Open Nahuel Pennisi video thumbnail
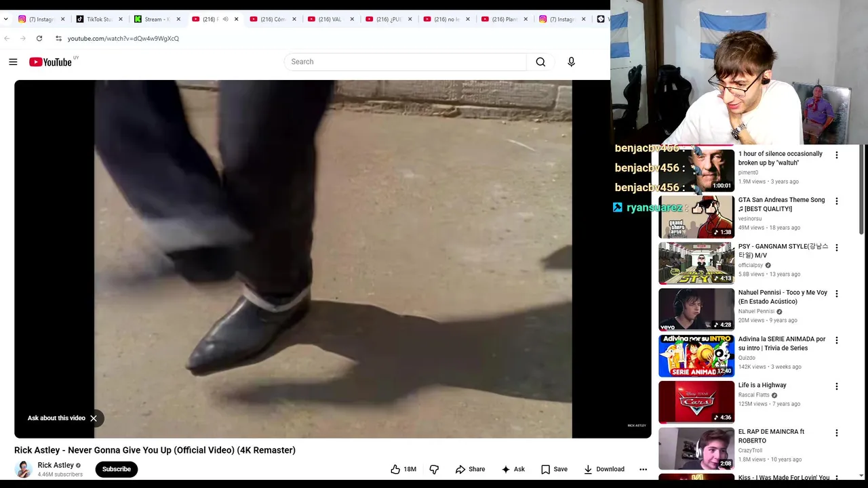Screen dimensions: 868x488 [696, 309]
